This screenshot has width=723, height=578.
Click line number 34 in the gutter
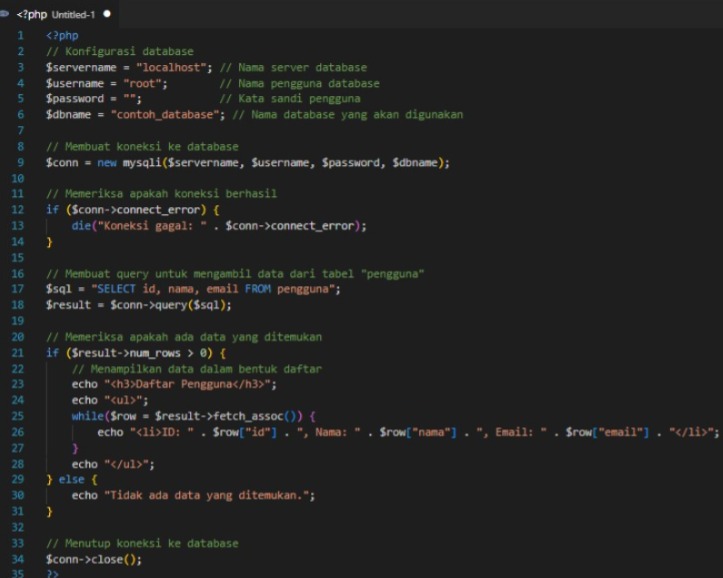pos(18,559)
